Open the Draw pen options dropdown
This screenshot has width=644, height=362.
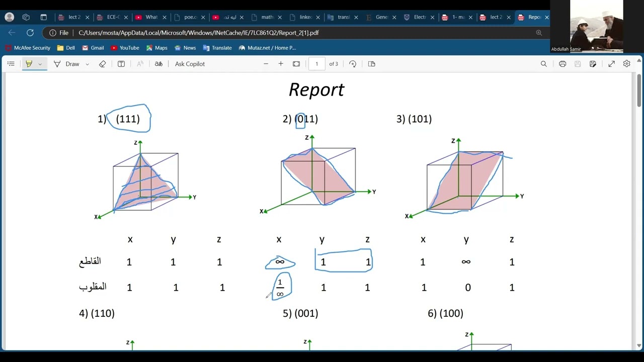(87, 64)
